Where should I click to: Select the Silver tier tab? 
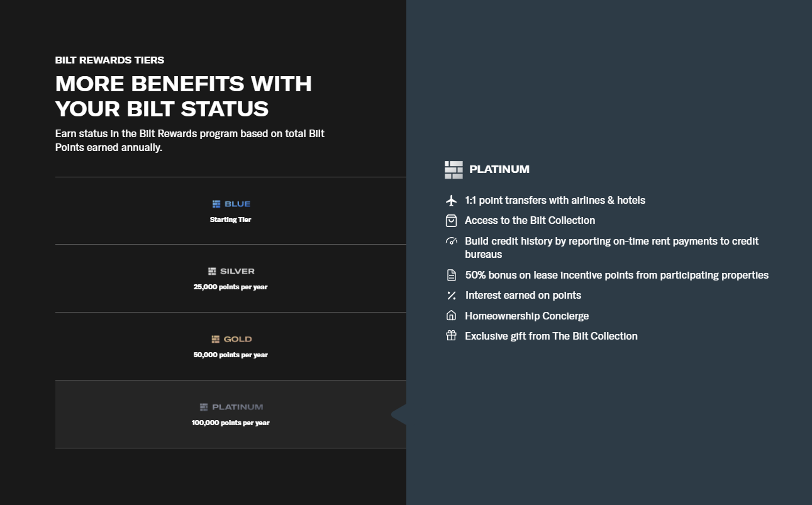click(x=231, y=279)
